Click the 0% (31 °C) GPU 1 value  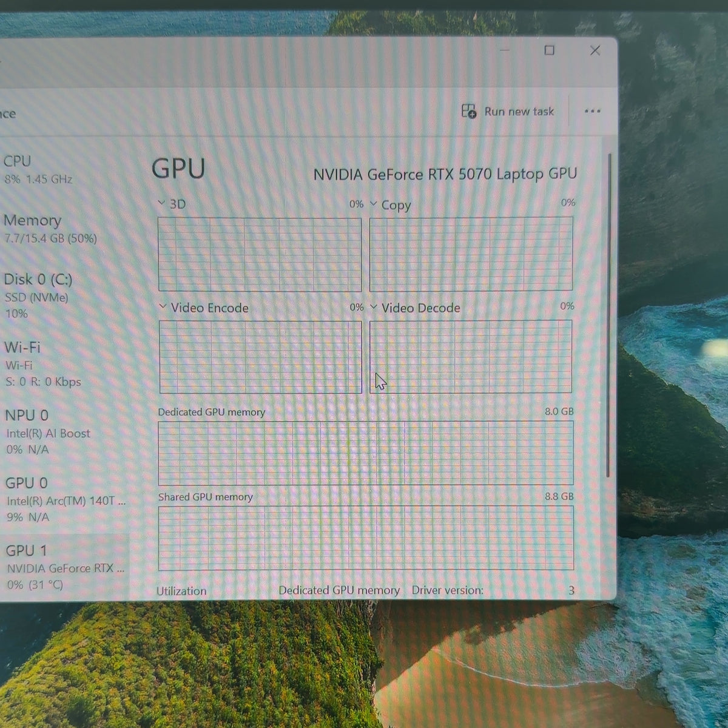(x=35, y=585)
